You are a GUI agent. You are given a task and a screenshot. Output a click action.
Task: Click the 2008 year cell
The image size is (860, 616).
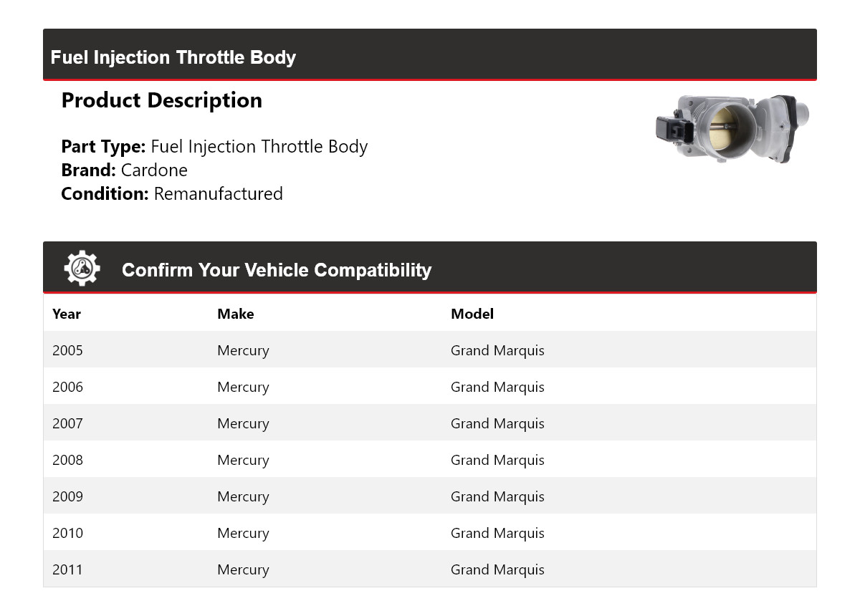point(67,460)
